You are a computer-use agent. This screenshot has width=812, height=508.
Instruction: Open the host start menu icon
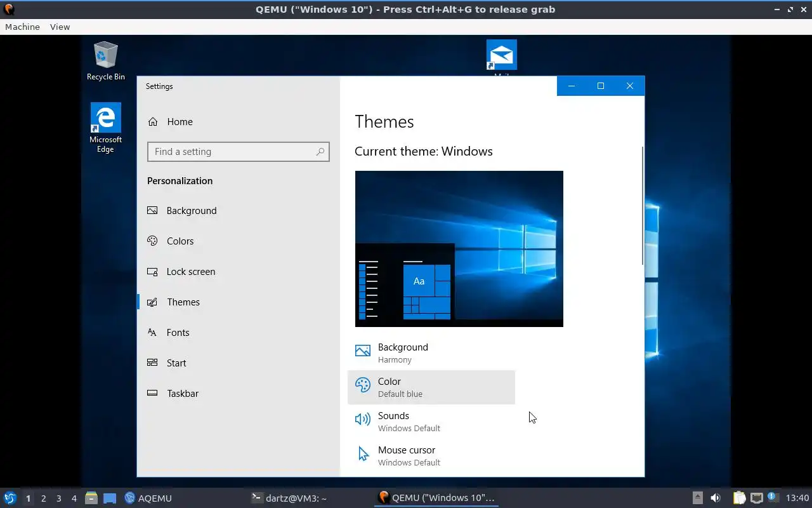point(10,498)
